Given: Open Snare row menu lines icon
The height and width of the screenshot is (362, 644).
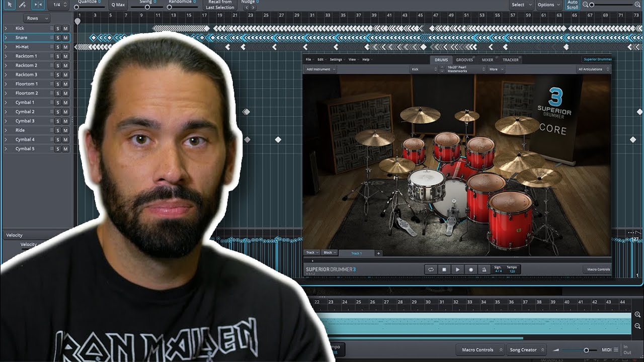Looking at the screenshot, I should pyautogui.click(x=51, y=38).
